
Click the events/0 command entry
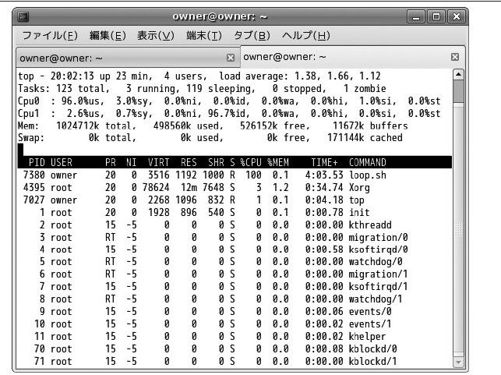(370, 312)
